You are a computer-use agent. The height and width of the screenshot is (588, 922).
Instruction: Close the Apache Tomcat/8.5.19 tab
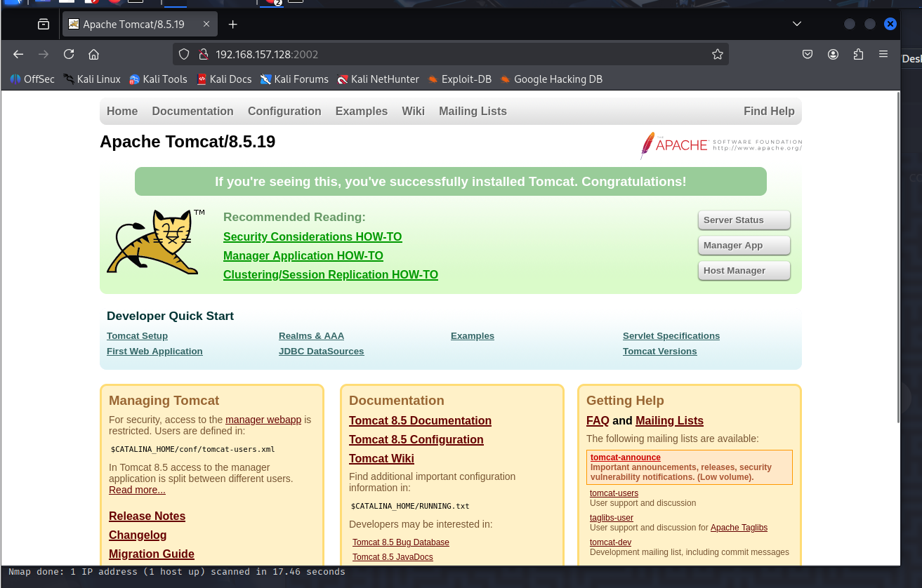206,24
